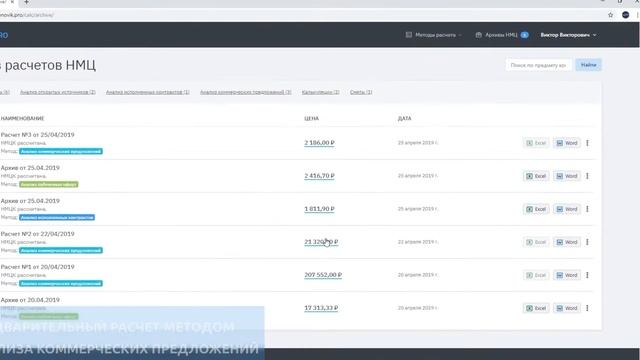Export the 1 811,90 ₽ archive to Excel
640x360 pixels.
(x=536, y=209)
